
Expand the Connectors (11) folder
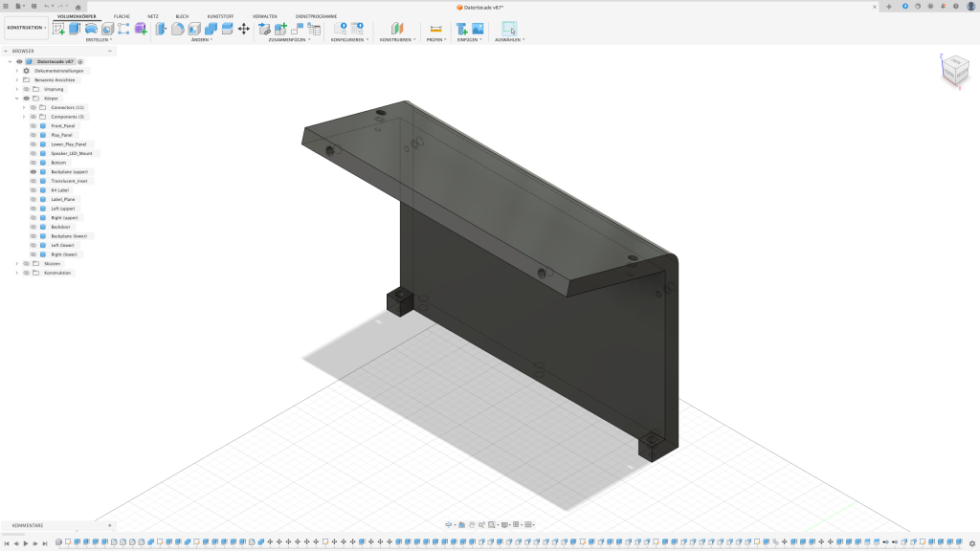tap(24, 108)
